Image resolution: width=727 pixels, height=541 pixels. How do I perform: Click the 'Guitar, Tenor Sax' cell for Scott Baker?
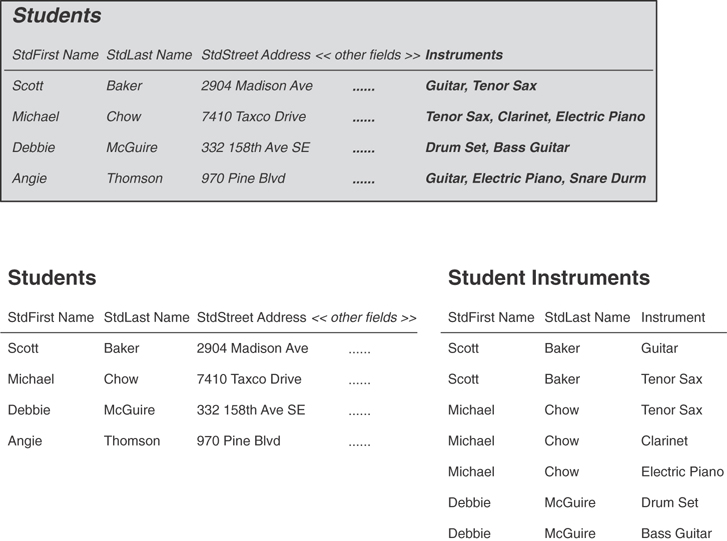click(x=481, y=86)
